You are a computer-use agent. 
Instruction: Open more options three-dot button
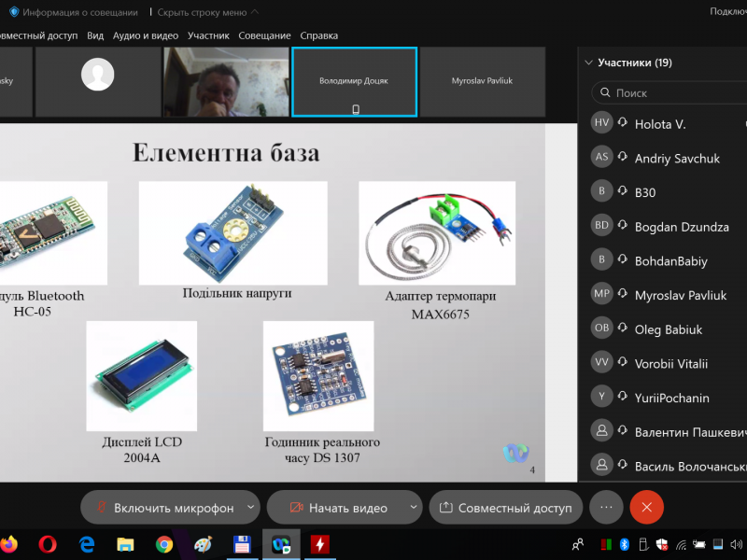point(606,508)
